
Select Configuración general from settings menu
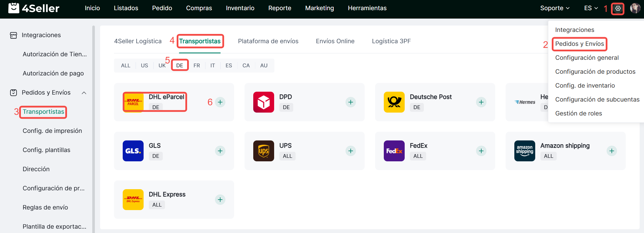click(587, 58)
